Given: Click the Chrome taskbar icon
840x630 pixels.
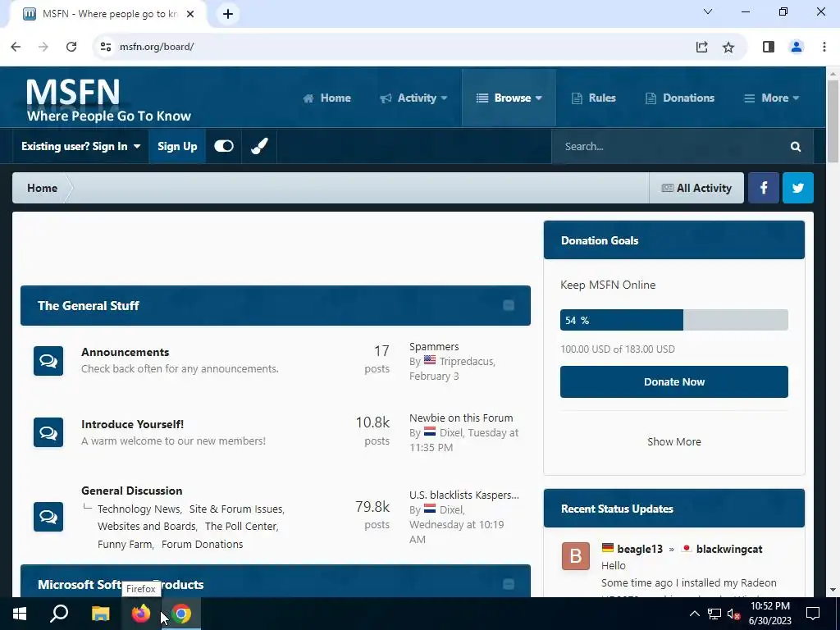Looking at the screenshot, I should coord(181,614).
